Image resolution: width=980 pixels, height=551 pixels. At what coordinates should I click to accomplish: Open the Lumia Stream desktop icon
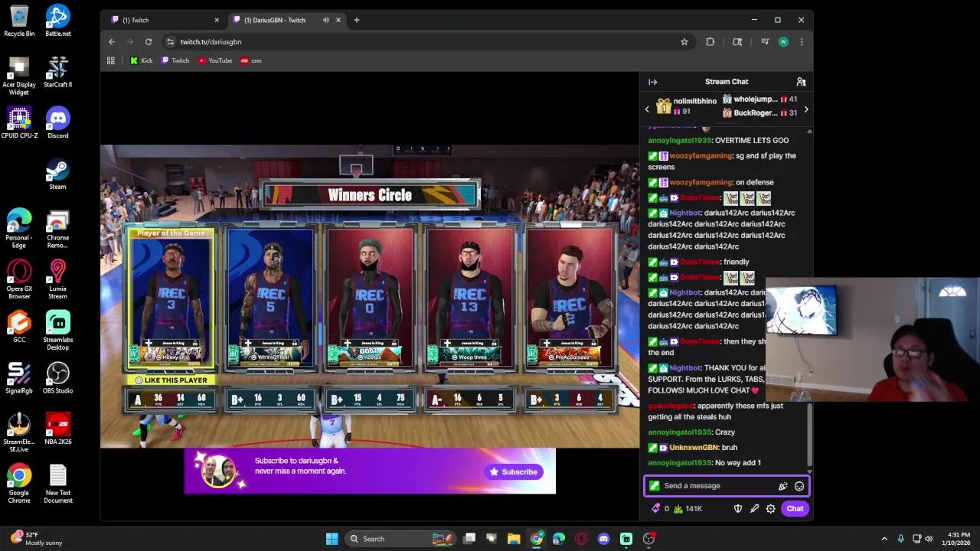[x=57, y=280]
